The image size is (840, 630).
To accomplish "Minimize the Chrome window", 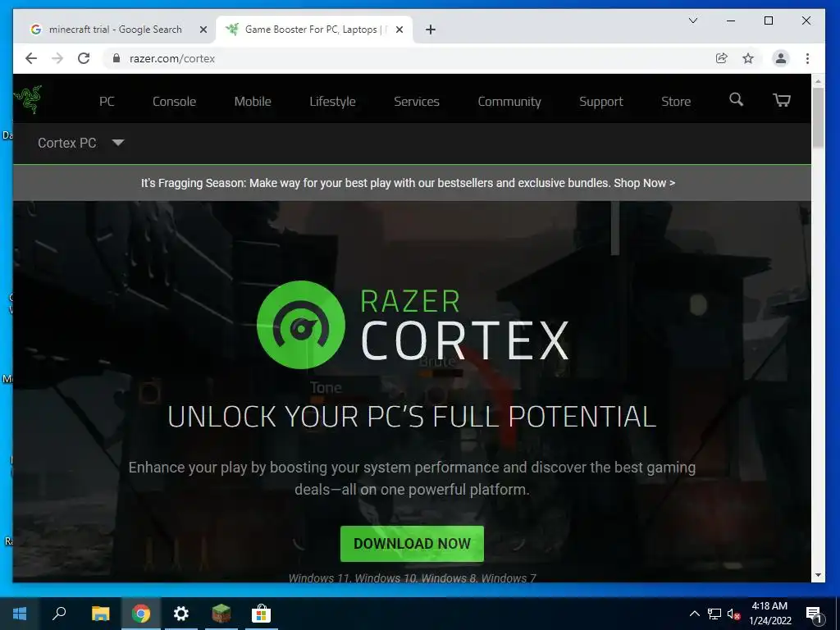I will pyautogui.click(x=731, y=21).
